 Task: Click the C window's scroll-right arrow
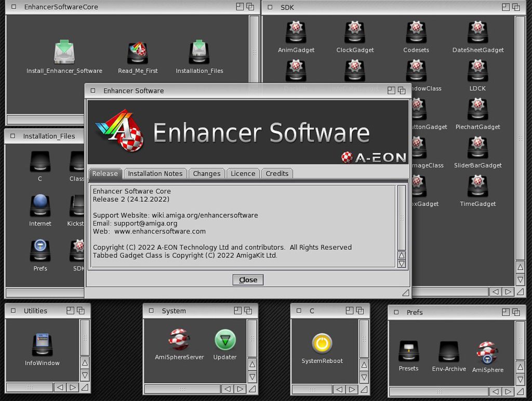point(352,390)
